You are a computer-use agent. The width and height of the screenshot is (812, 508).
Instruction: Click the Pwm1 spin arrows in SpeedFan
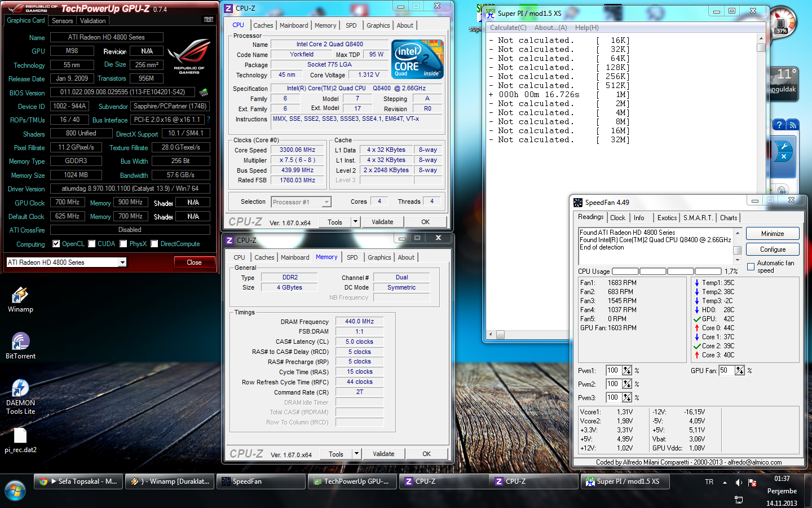tap(627, 370)
